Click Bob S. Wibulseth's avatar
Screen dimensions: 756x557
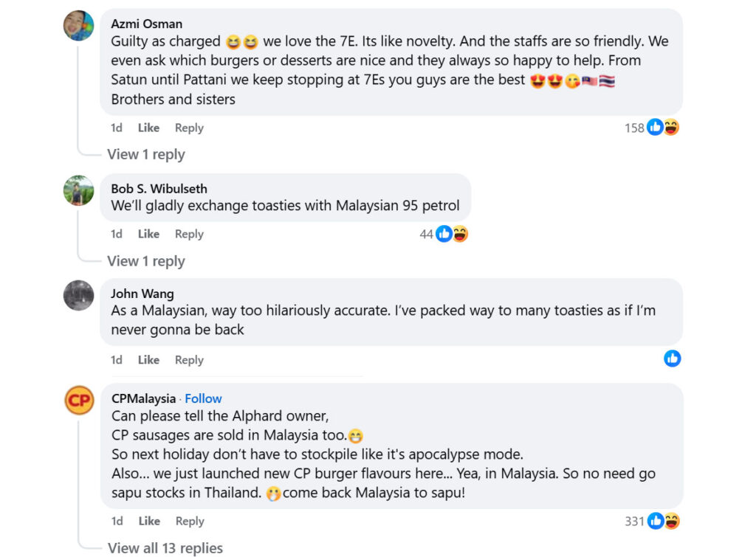(x=79, y=190)
